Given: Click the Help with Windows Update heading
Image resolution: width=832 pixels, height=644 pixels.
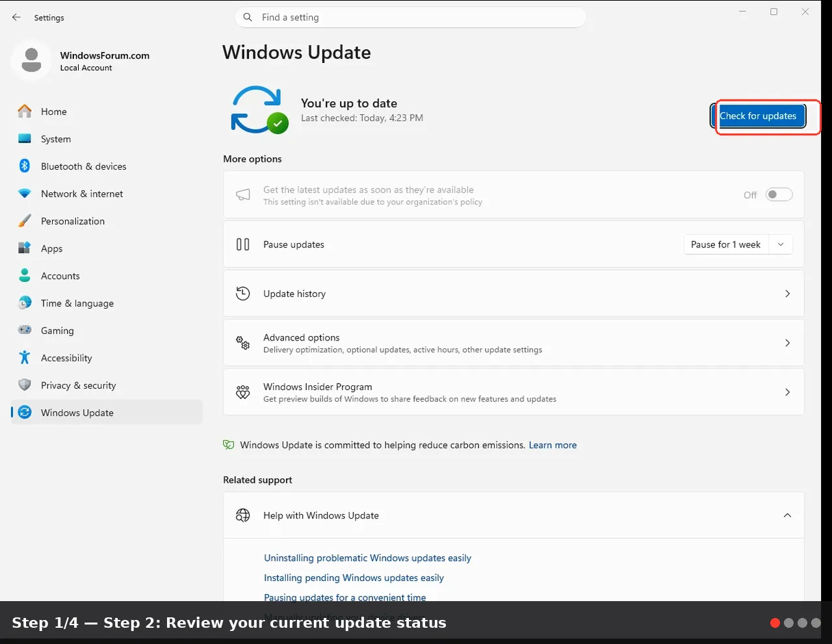Looking at the screenshot, I should (321, 515).
